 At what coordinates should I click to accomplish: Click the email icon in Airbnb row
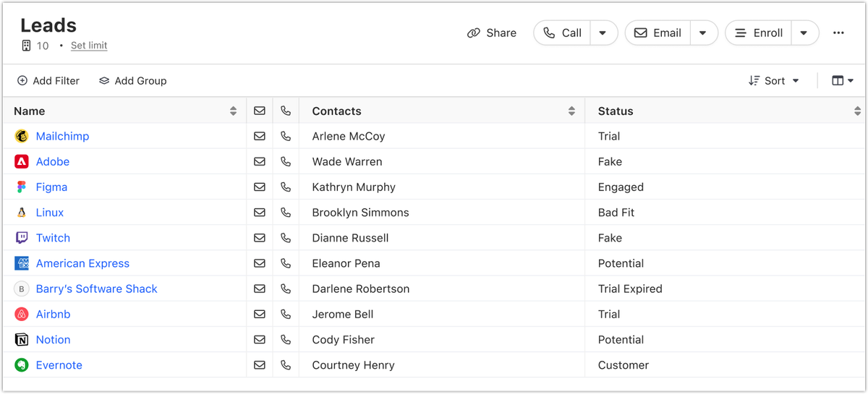(x=260, y=314)
